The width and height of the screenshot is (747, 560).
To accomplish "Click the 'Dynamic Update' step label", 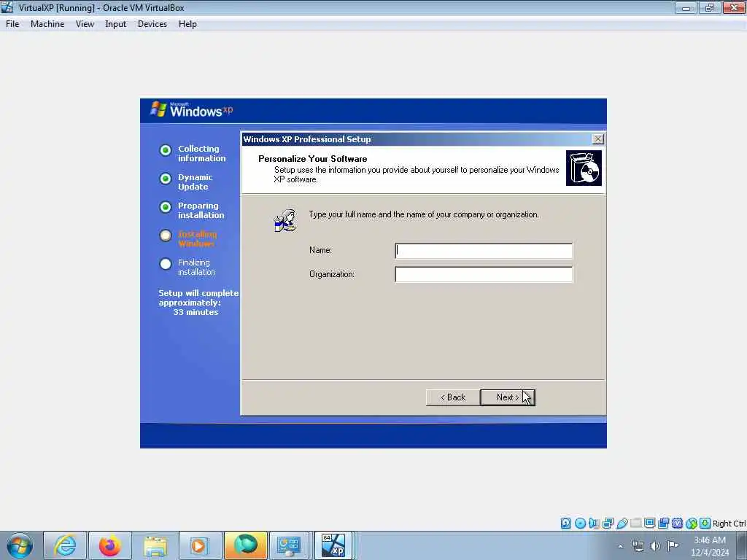I will 195,182.
